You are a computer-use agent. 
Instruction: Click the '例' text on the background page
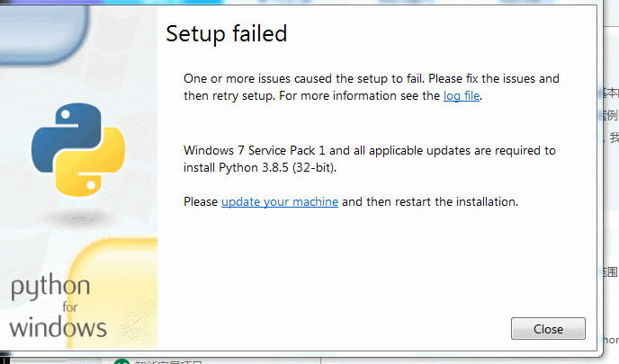click(x=612, y=115)
